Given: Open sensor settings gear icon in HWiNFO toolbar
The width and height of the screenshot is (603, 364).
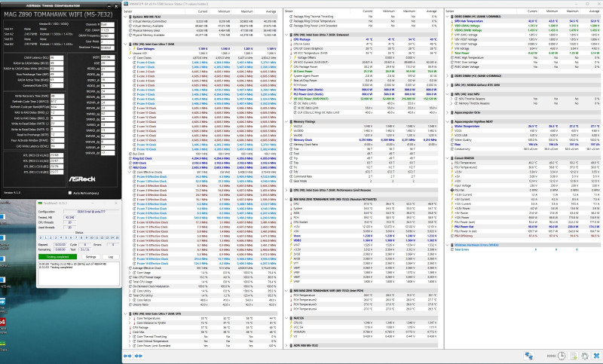Looking at the screenshot, I should click(585, 356).
